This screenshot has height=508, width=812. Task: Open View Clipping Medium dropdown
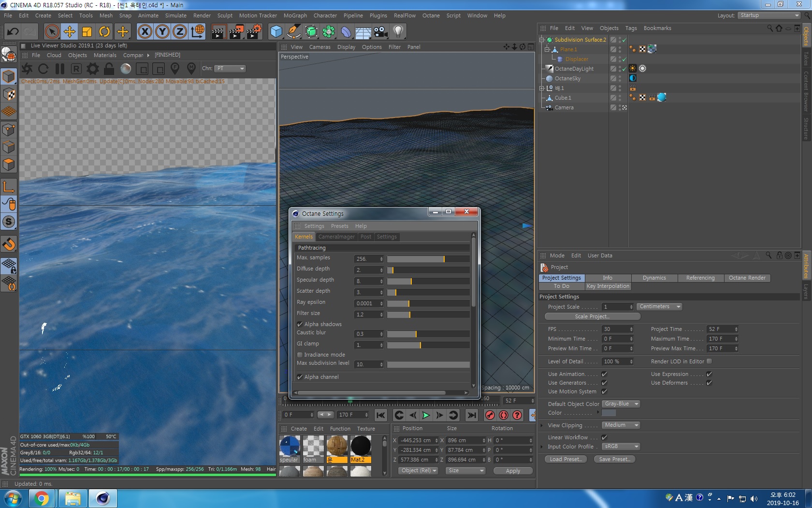621,425
